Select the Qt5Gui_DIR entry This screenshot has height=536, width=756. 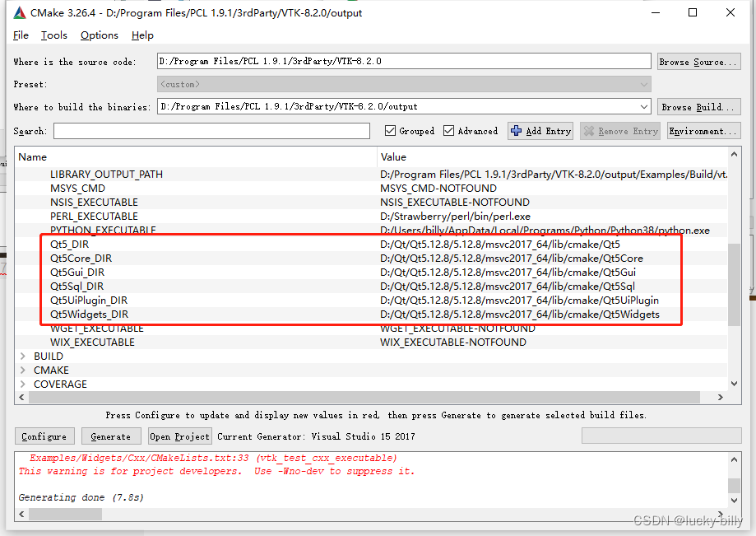coord(77,272)
